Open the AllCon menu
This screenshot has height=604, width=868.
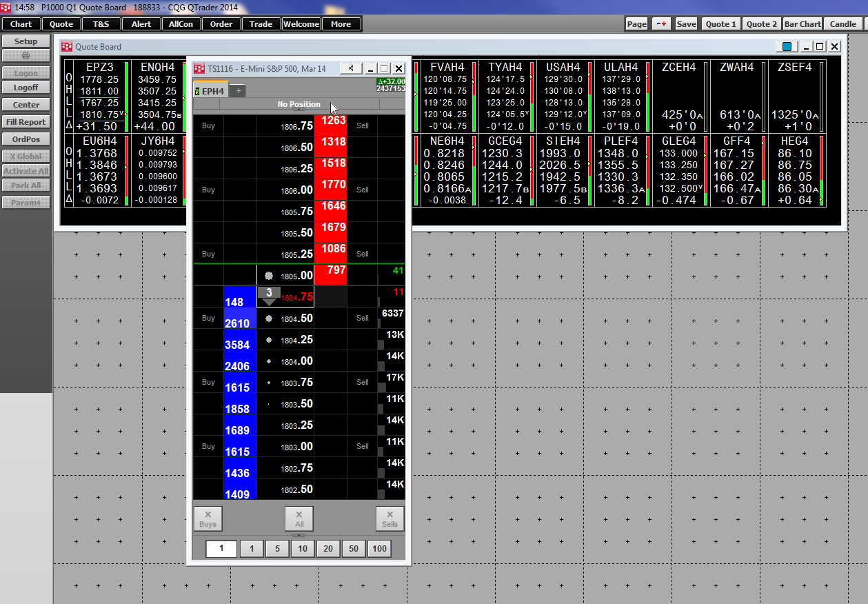[181, 24]
